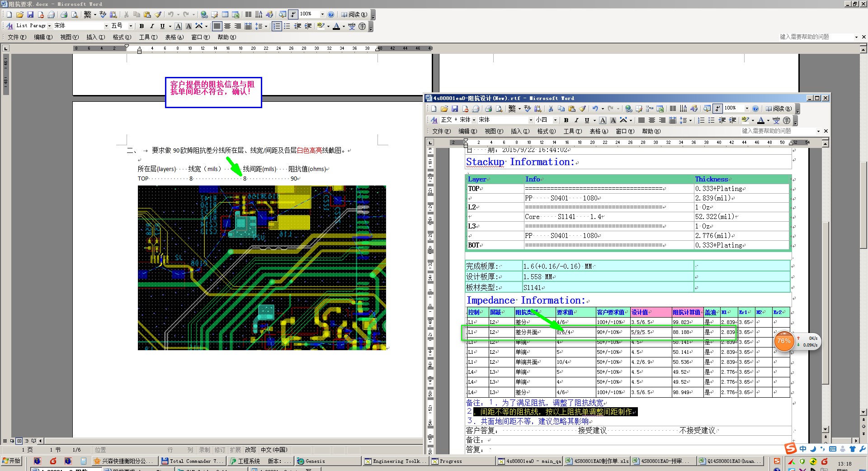This screenshot has height=471, width=868.
Task: Click Align Center icon in right Word window
Action: click(x=651, y=120)
